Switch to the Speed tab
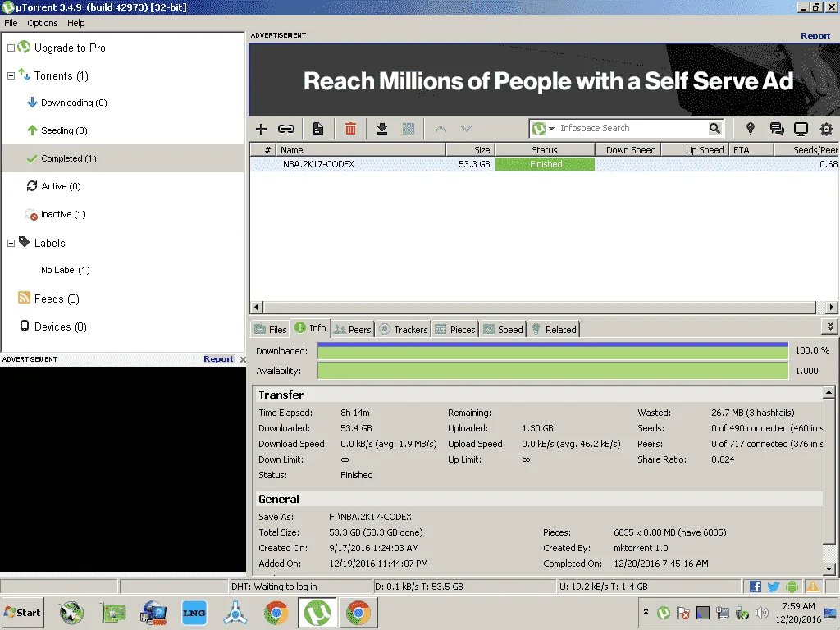 pyautogui.click(x=503, y=330)
